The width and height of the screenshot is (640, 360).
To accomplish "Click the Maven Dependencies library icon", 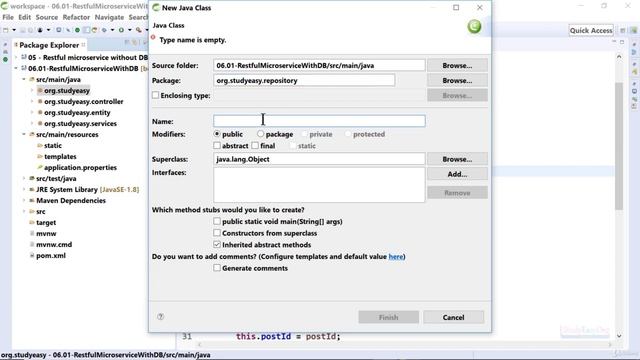I will [x=32, y=200].
